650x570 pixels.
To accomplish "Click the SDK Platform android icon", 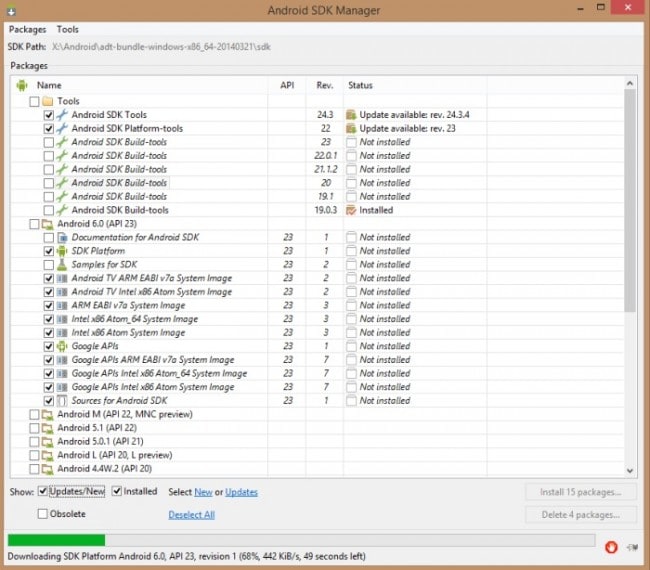I will (62, 251).
